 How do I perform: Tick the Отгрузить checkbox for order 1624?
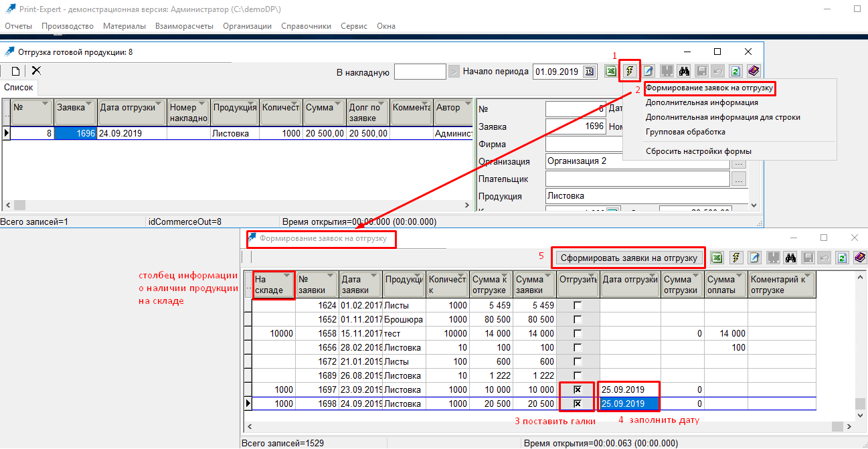(578, 306)
